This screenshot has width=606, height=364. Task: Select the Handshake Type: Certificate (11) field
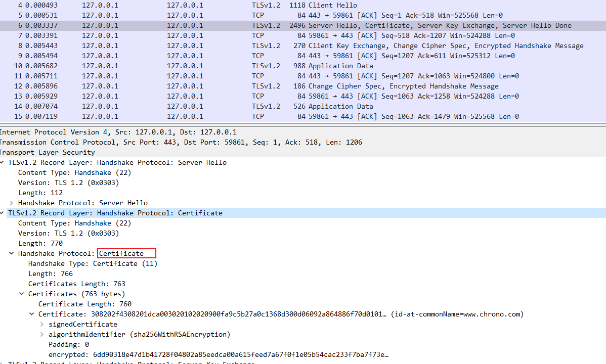[93, 263]
